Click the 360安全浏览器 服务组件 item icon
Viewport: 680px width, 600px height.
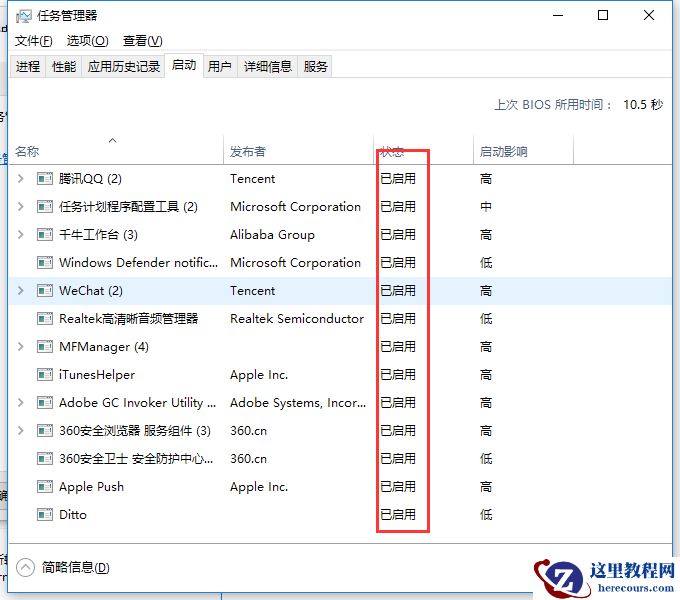tap(45, 430)
